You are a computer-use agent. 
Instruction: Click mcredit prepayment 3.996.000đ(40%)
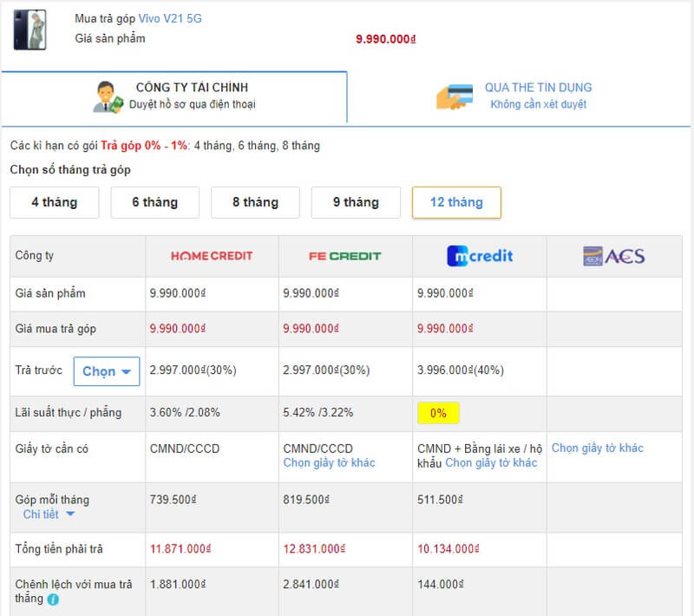tap(461, 370)
